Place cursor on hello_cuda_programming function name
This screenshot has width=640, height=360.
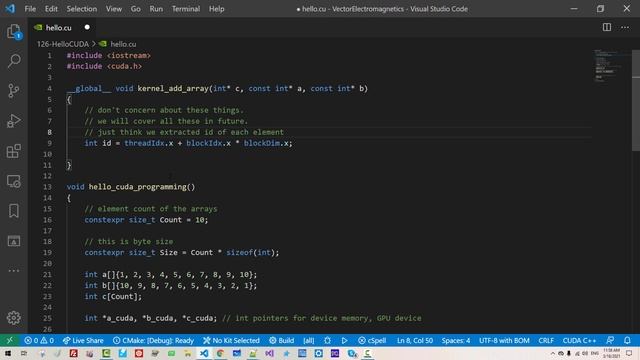pyautogui.click(x=138, y=187)
